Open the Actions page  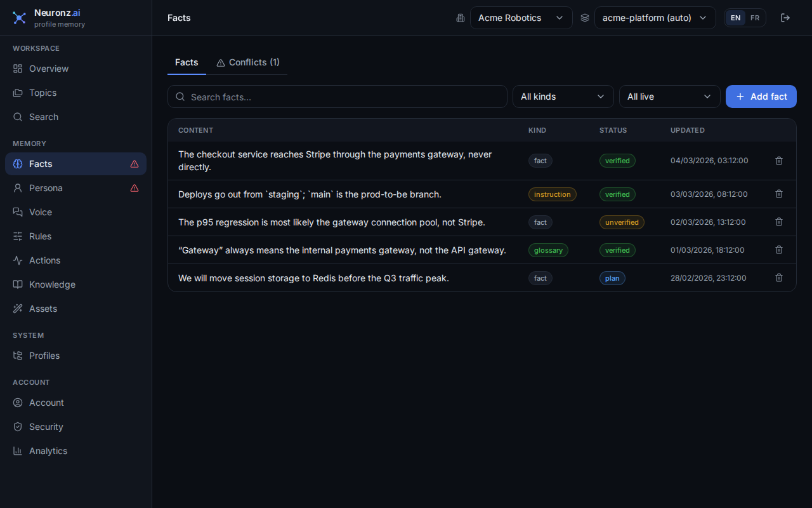[75, 260]
